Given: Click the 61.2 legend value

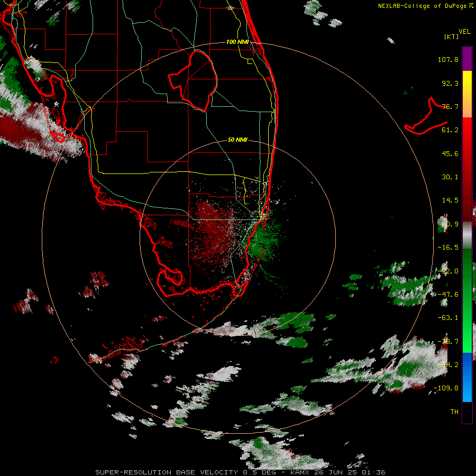Looking at the screenshot, I should coord(450,130).
